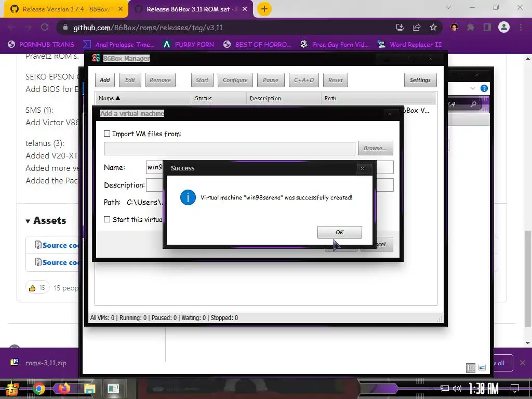Viewport: 532px width, 399px height.
Task: Sort VM list by Name column
Action: pos(143,98)
